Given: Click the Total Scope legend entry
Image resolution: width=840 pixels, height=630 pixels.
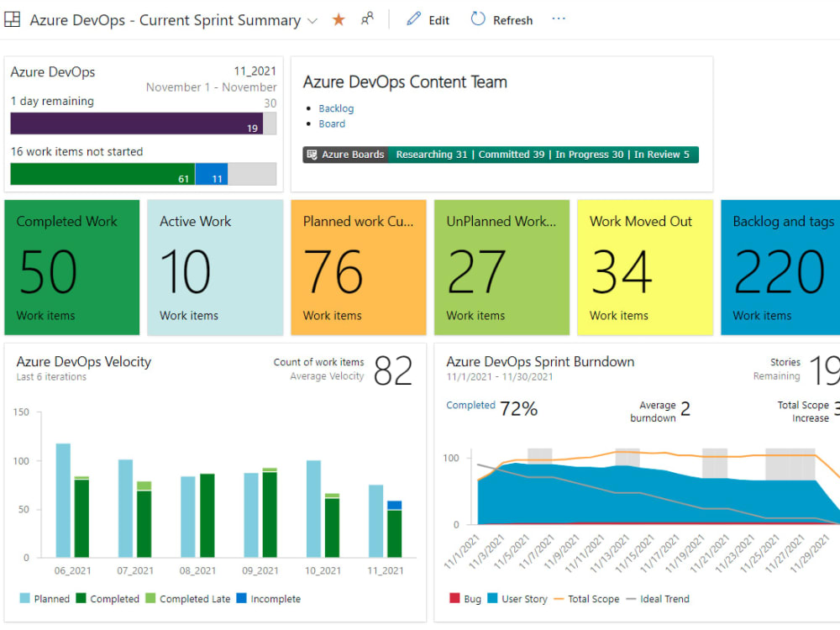Looking at the screenshot, I should 586,598.
